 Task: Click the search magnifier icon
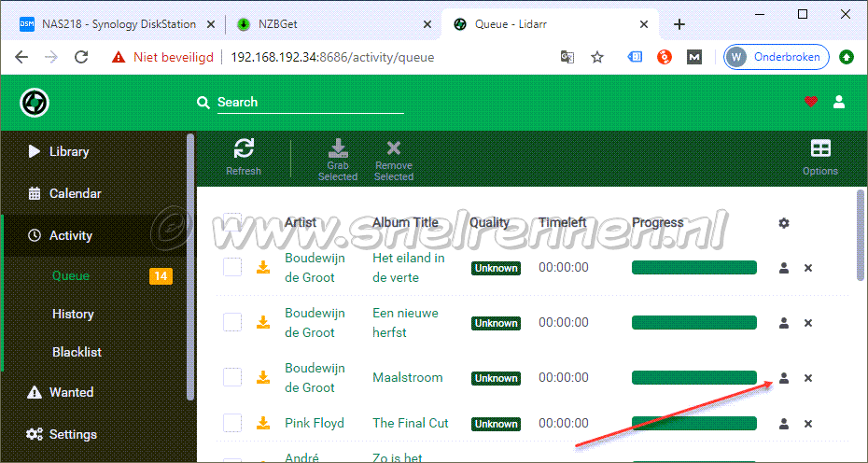click(x=203, y=103)
